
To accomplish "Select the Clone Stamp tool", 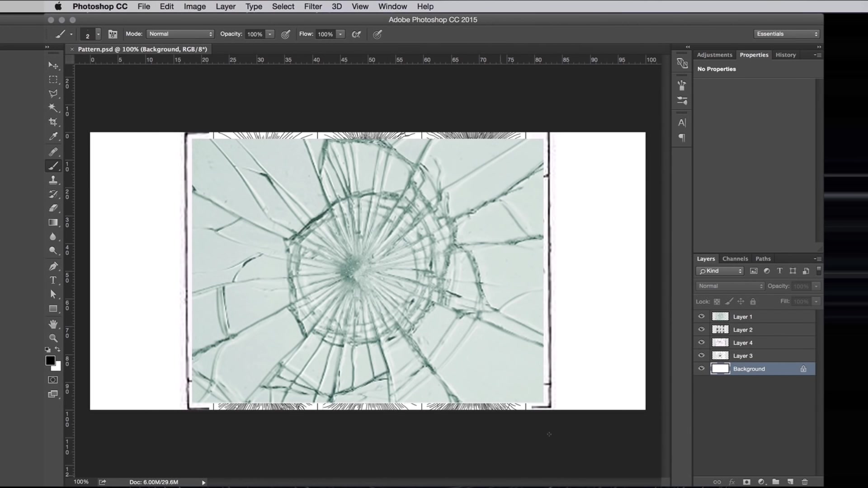I will (53, 180).
